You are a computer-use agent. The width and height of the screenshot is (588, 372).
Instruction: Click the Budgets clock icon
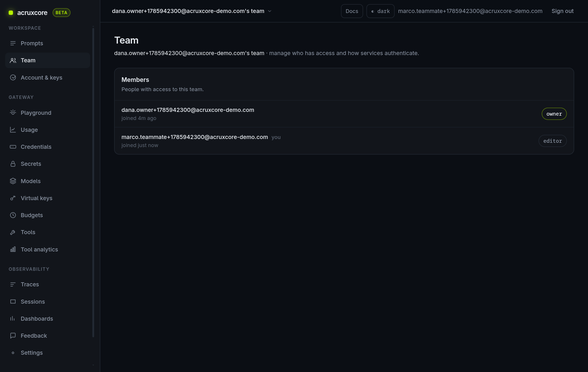pos(13,215)
